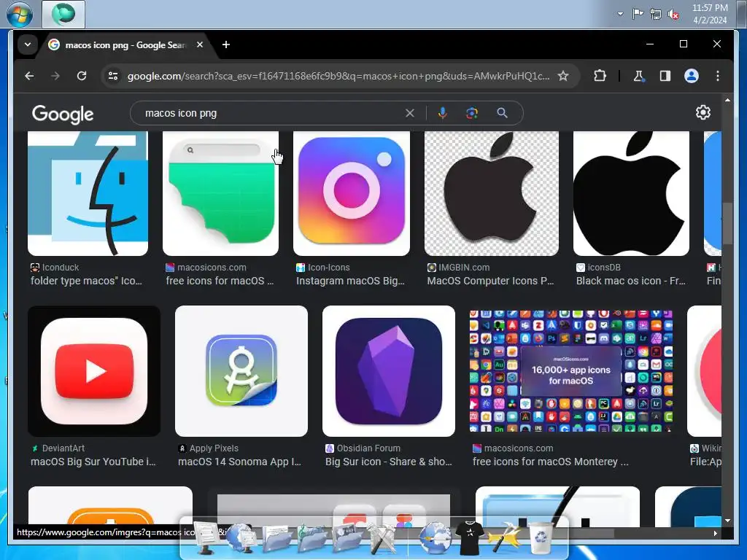The height and width of the screenshot is (560, 747).
Task: Click 'free icons for macOS Monterey ...' title
Action: [550, 462]
